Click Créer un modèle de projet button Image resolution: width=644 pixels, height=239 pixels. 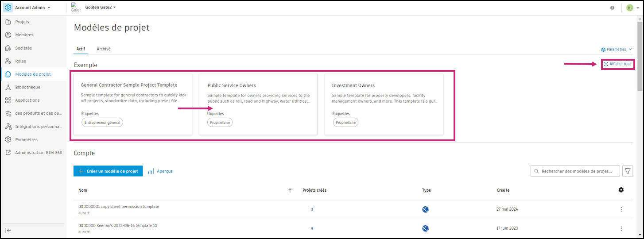[108, 171]
